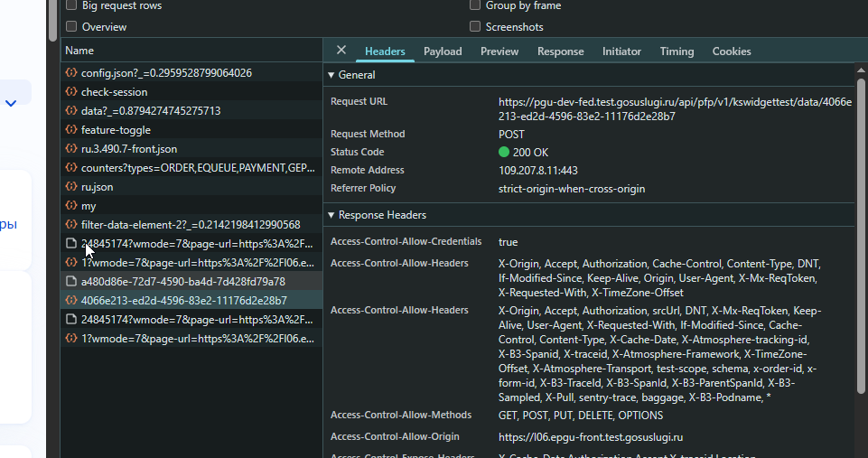Enable the Big request rows checkbox
Screen dimensions: 868x458
pos(71,5)
